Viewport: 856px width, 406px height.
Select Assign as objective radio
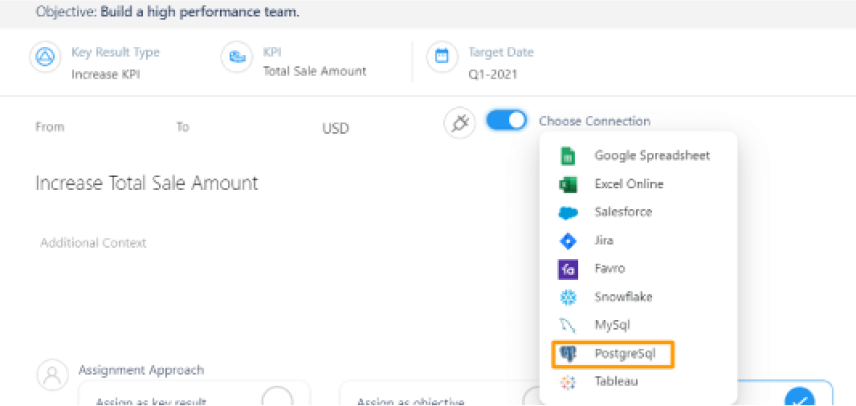click(x=534, y=398)
